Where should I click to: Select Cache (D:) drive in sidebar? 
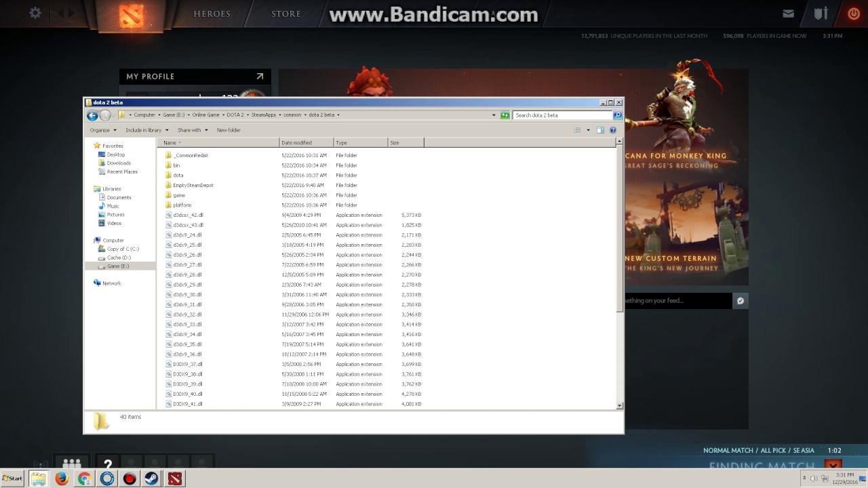(119, 258)
